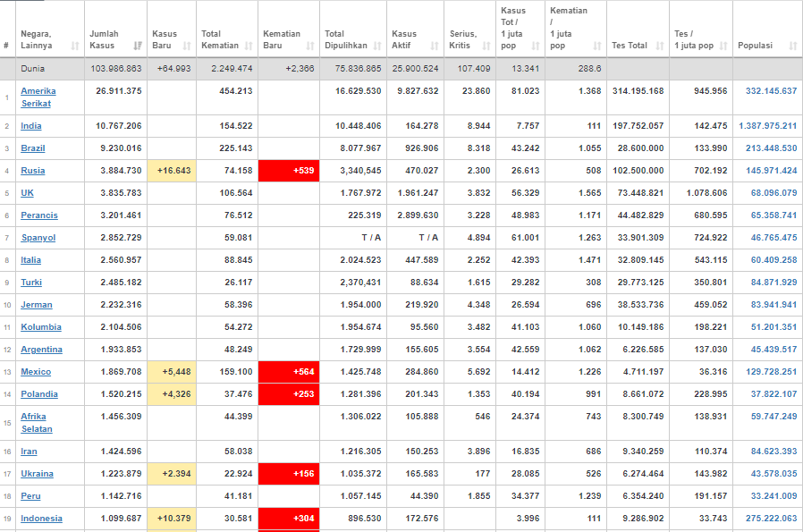Select Rusia new cases +16.643 cell

pyautogui.click(x=172, y=171)
